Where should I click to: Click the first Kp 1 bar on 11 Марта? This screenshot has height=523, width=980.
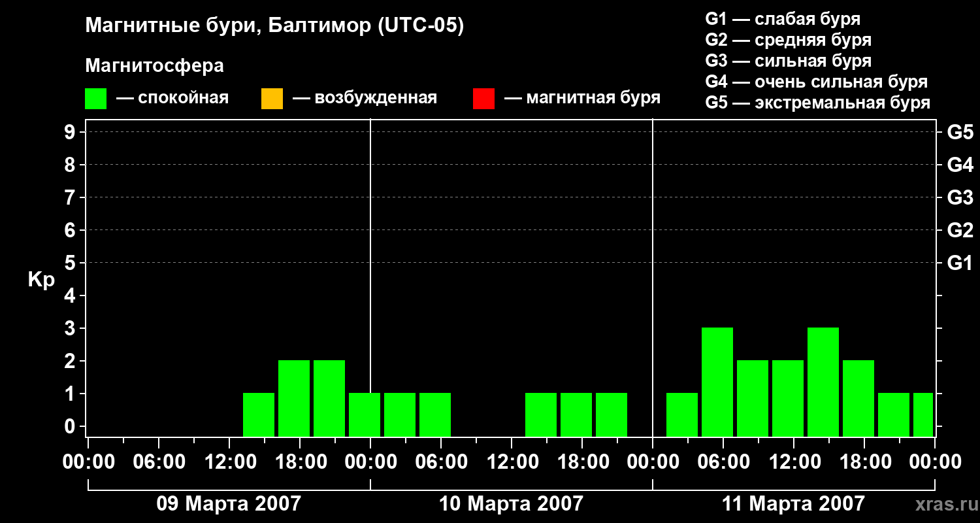pos(682,414)
